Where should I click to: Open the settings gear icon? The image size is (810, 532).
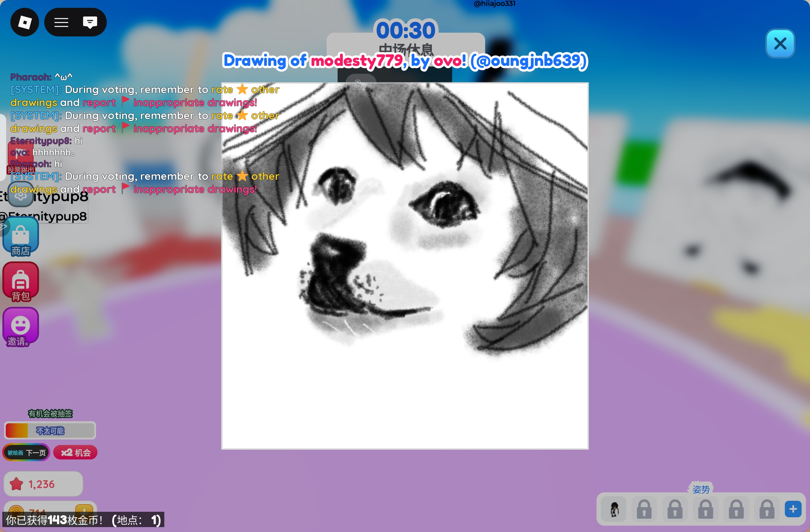coord(21,194)
